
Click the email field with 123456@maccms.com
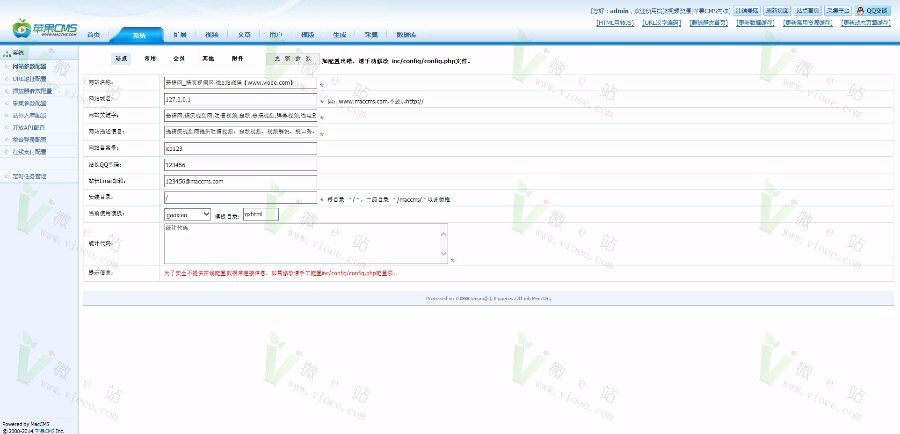[240, 181]
